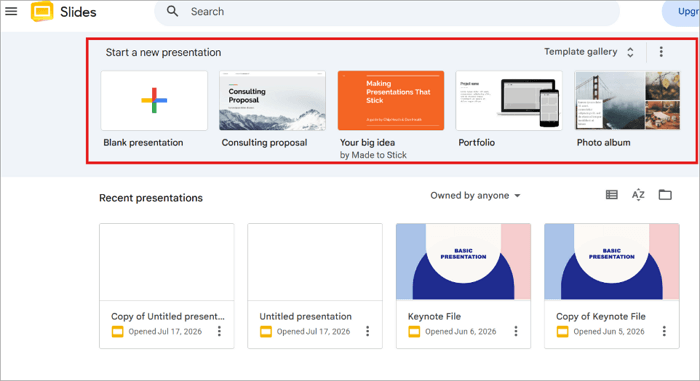
Task: Pick the Photo album template
Action: point(627,100)
